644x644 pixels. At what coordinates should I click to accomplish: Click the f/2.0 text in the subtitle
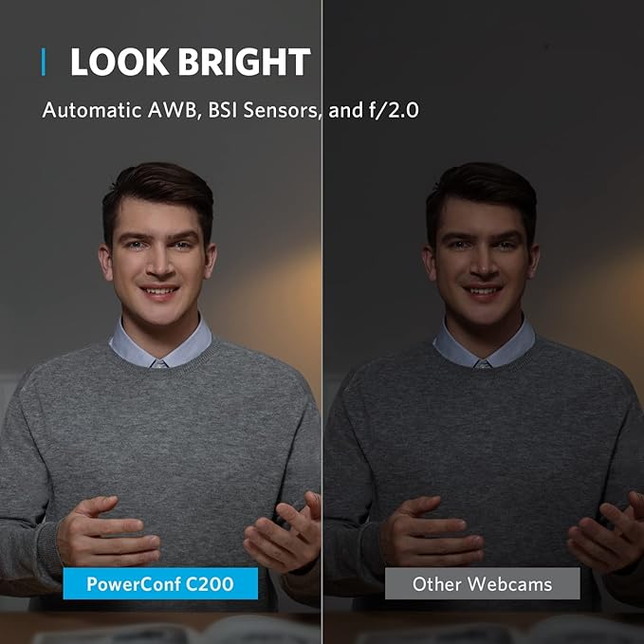click(394, 110)
